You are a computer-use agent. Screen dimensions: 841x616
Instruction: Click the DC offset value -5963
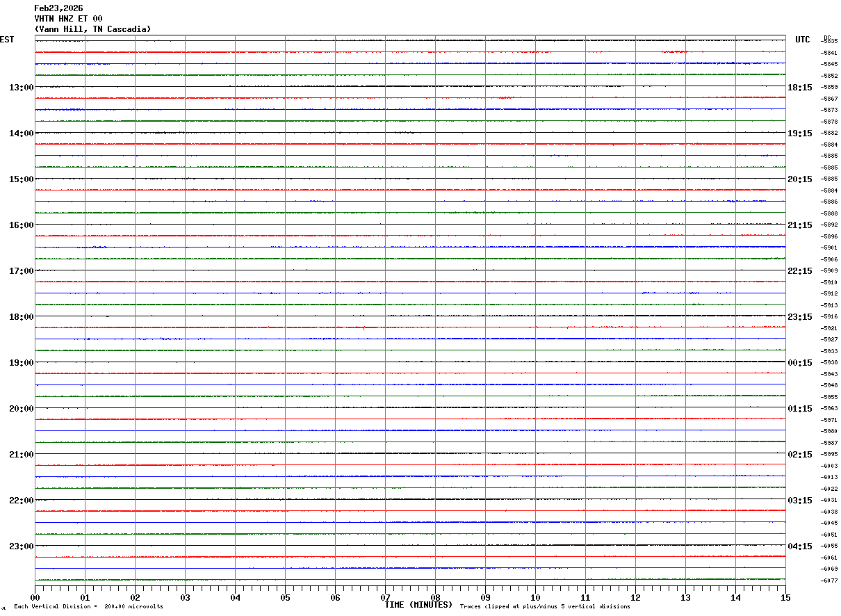tap(829, 408)
